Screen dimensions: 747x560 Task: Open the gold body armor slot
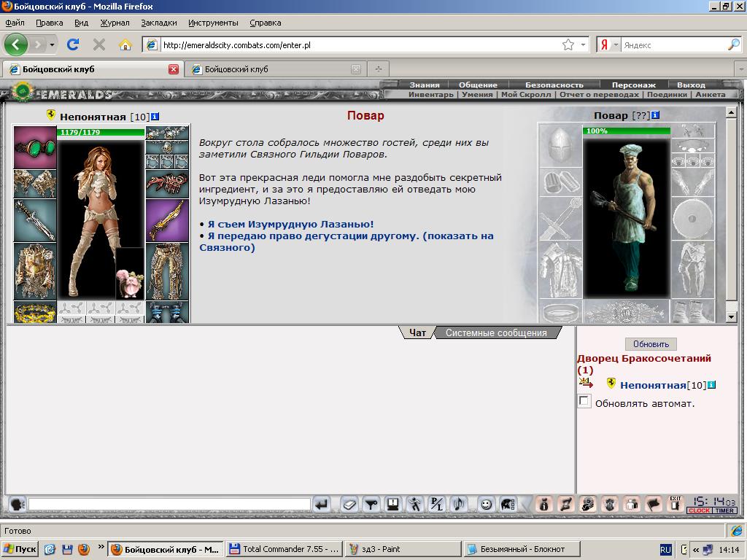coord(35,271)
